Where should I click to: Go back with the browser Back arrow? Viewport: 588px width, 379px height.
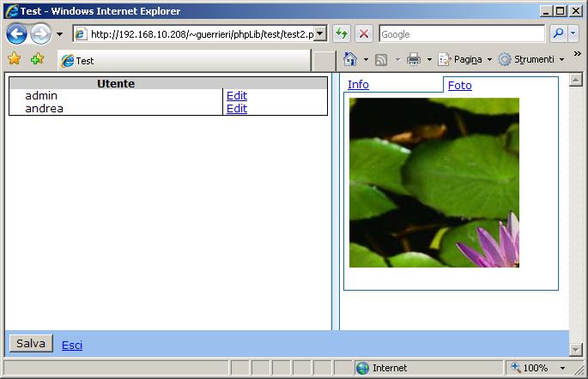click(16, 34)
